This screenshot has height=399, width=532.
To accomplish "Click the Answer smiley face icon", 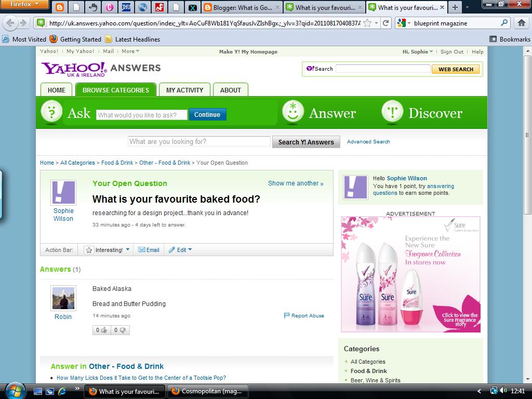I will 293,111.
